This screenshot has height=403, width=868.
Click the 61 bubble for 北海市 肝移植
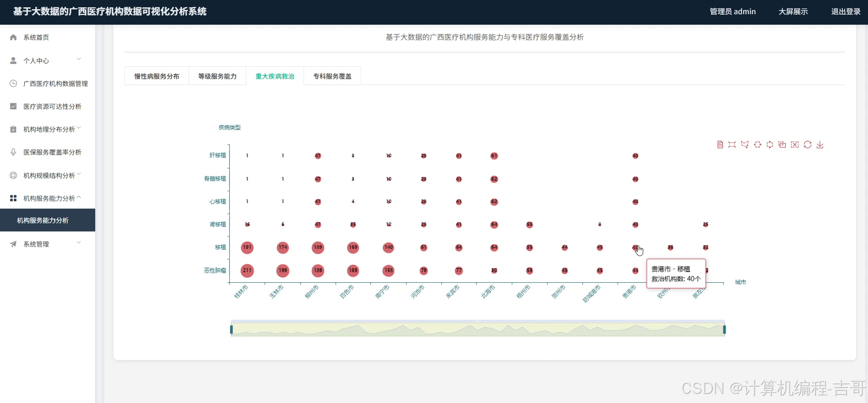point(494,156)
